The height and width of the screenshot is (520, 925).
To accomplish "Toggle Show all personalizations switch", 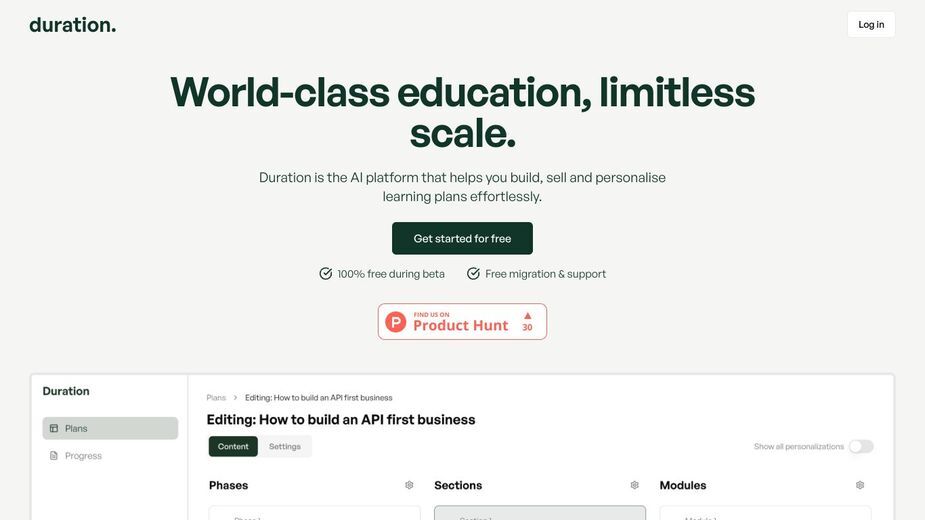I will pos(861,447).
